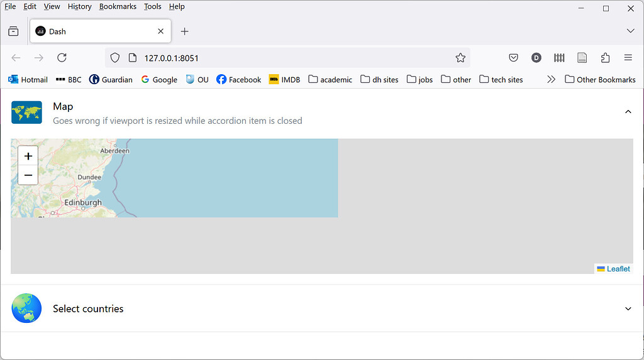Click the site information page icon
This screenshot has height=360, width=644.
point(132,58)
